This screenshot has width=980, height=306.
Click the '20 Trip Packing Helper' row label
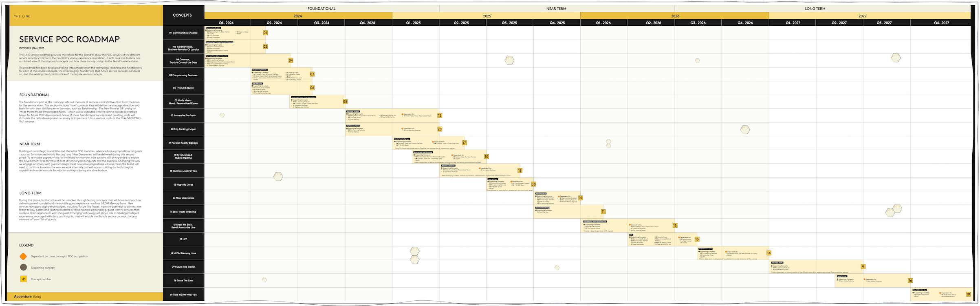[183, 129]
